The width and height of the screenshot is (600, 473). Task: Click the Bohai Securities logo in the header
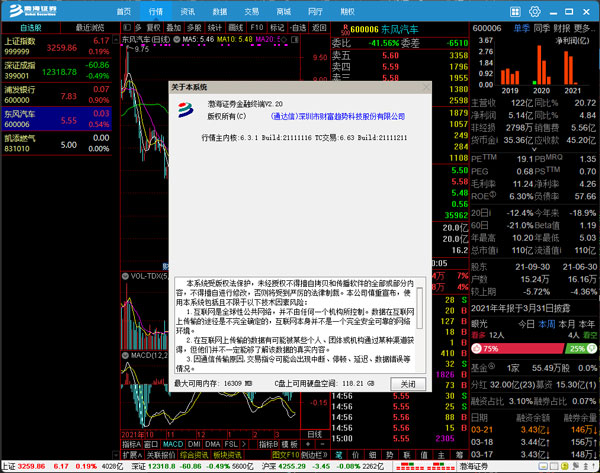tap(33, 11)
